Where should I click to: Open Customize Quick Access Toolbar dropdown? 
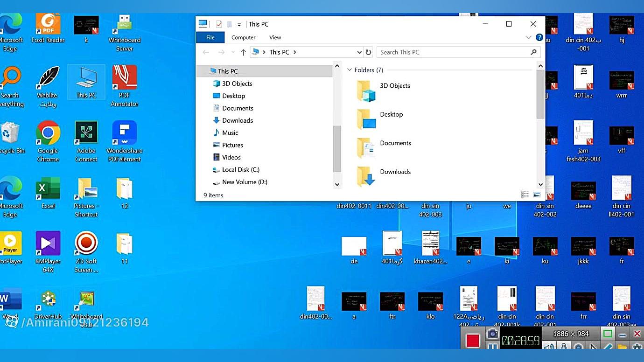239,25
